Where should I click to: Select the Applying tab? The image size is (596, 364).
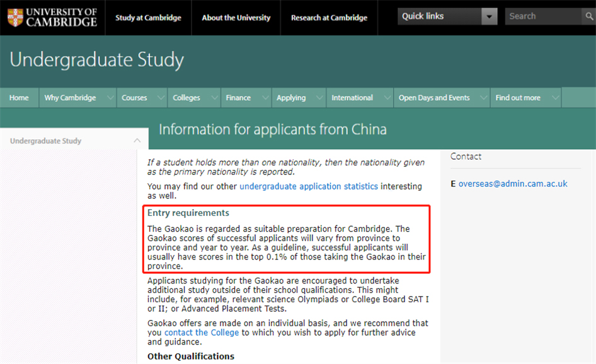pos(291,98)
